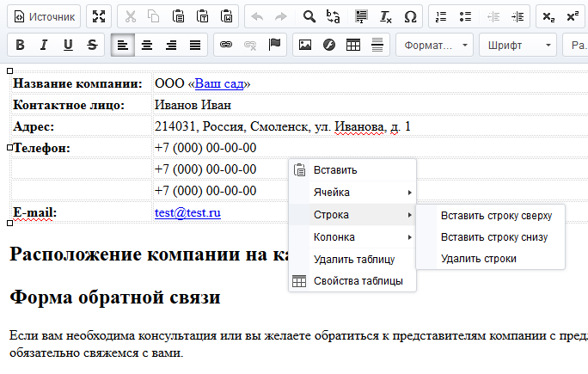588x374 pixels.
Task: Insert an anchor with the flag icon
Action: 275,44
